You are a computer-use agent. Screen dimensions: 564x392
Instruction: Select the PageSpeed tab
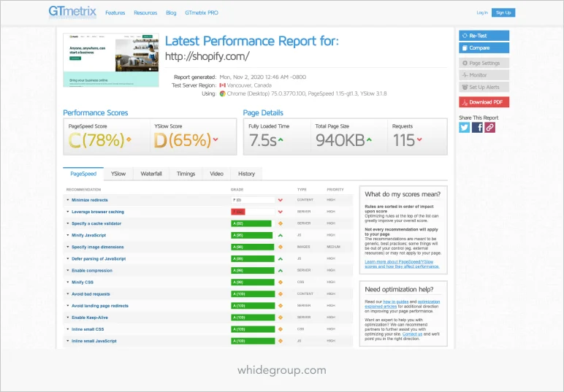83,174
